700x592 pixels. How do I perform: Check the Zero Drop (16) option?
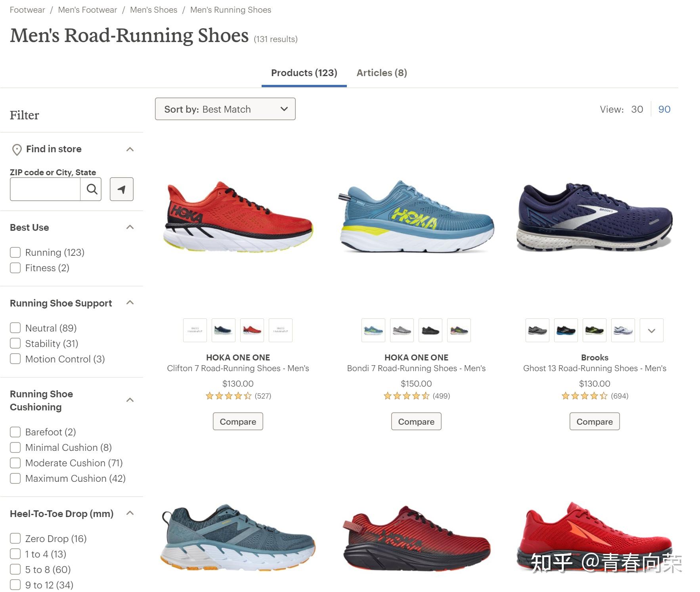point(15,538)
